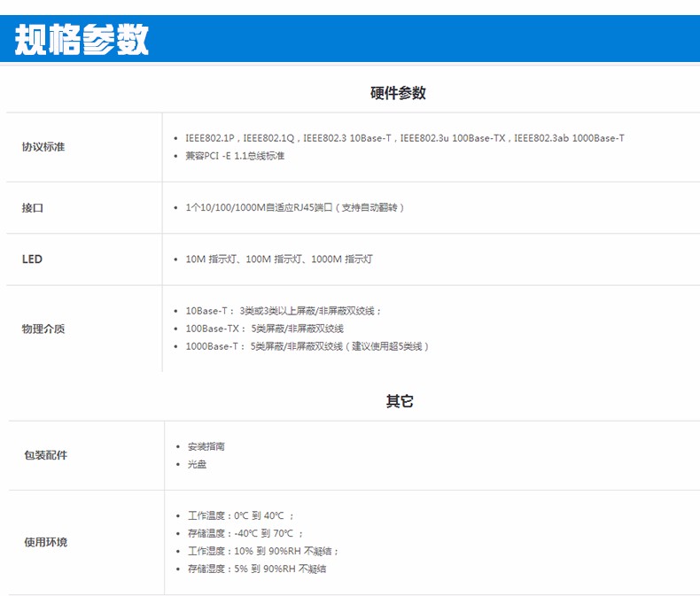
Task: Click the 规格参数 header banner
Action: pyautogui.click(x=82, y=41)
